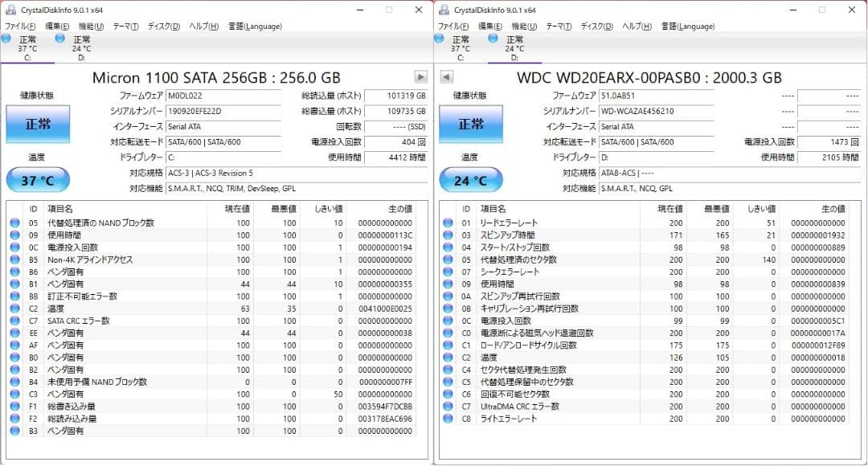Click the blue health dot beside attribute 05
The width and height of the screenshot is (868, 466).
pos(14,223)
